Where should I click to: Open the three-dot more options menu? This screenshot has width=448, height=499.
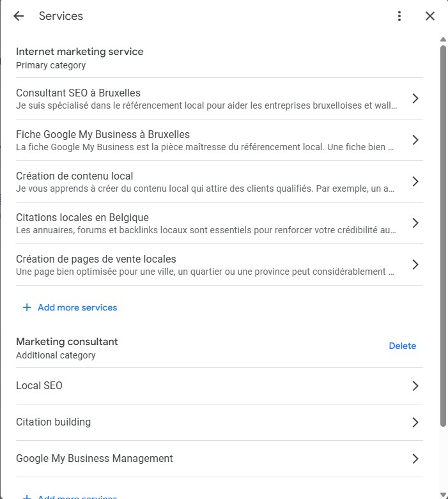(399, 16)
